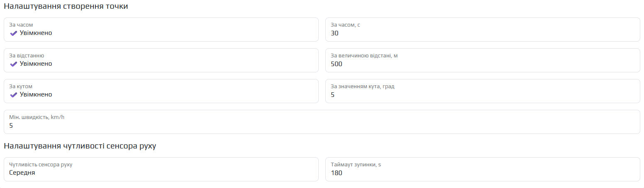Edit the distance value 500 field

[x=337, y=64]
